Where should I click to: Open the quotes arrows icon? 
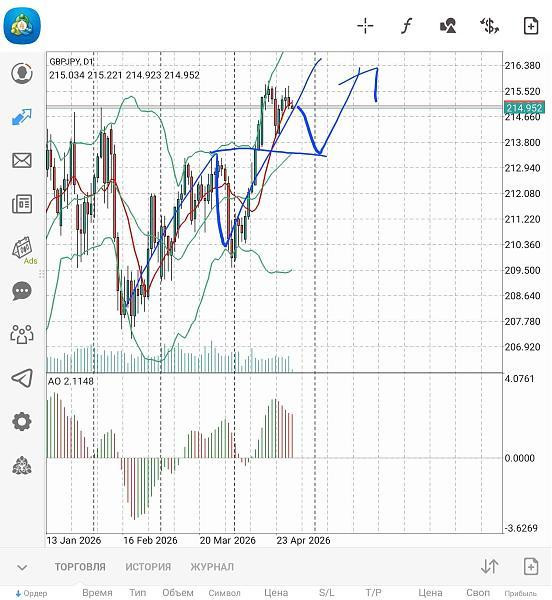(22, 117)
